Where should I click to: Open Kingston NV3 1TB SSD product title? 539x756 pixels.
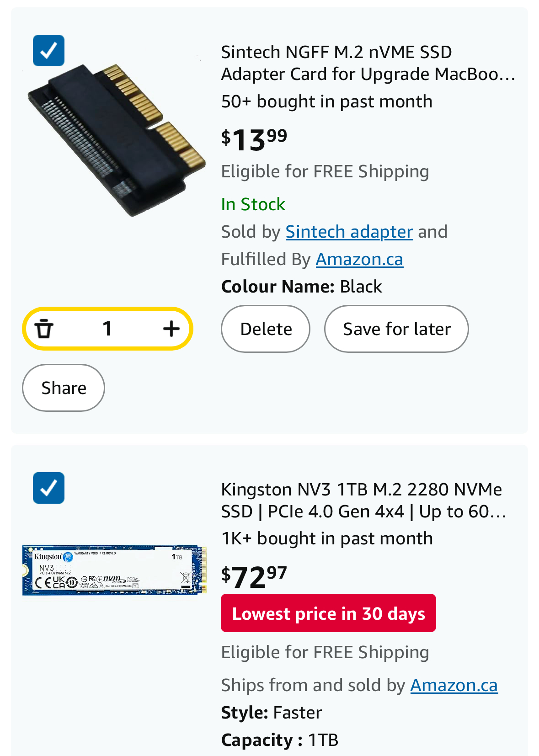(364, 500)
